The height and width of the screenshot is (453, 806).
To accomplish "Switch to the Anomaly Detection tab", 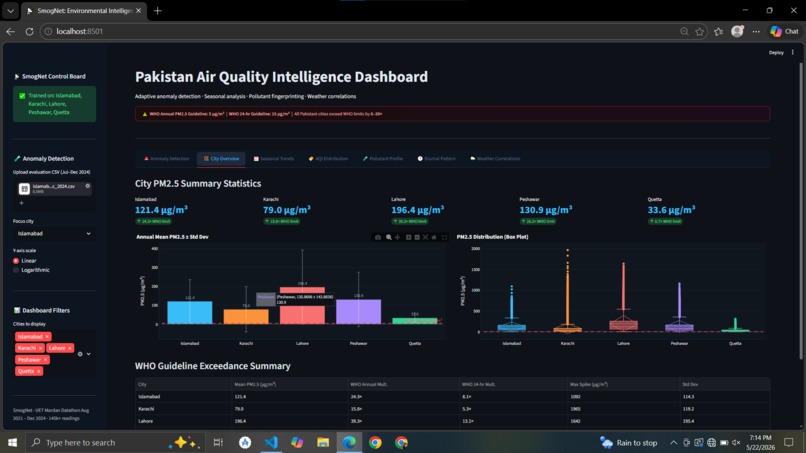I will (167, 159).
